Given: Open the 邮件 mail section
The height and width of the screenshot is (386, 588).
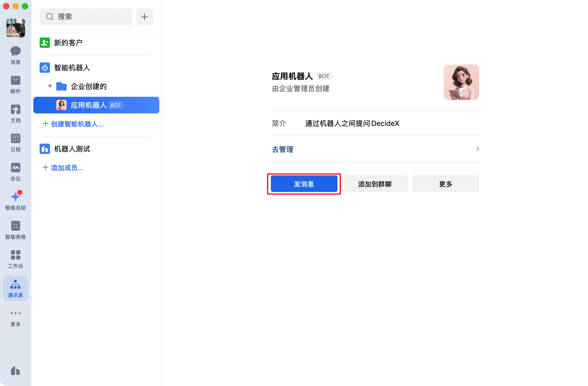Looking at the screenshot, I should [x=15, y=85].
